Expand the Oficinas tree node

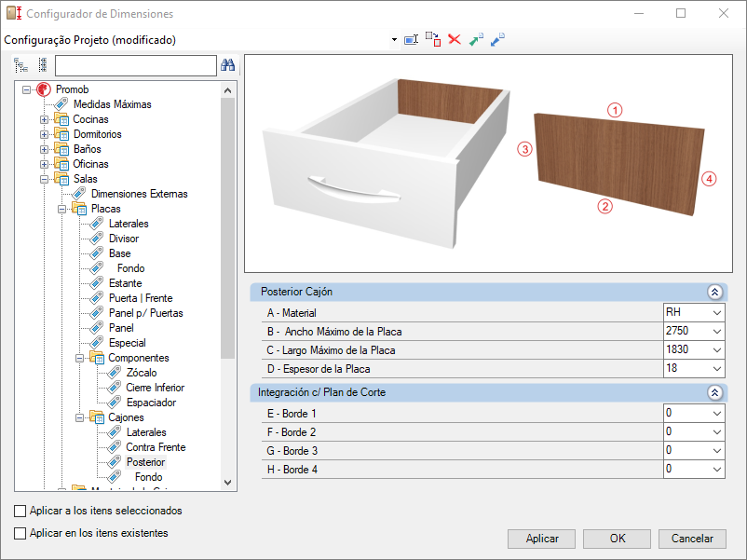point(45,164)
